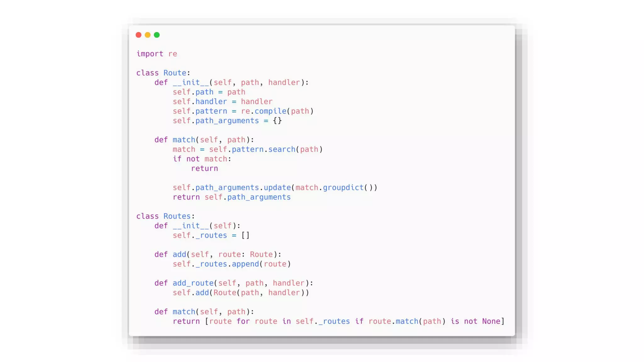Click the 'import' keyword on first line

click(x=150, y=54)
